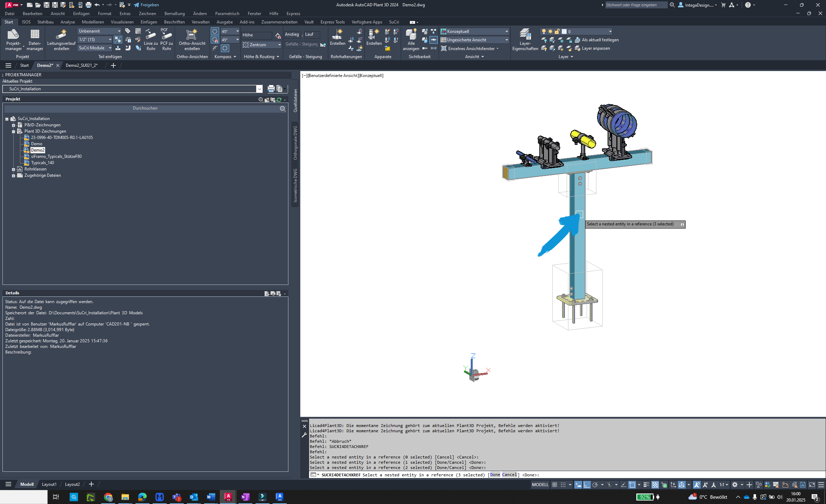The height and width of the screenshot is (504, 826).
Task: Open Layer-Eigenschaften manager
Action: (525, 40)
